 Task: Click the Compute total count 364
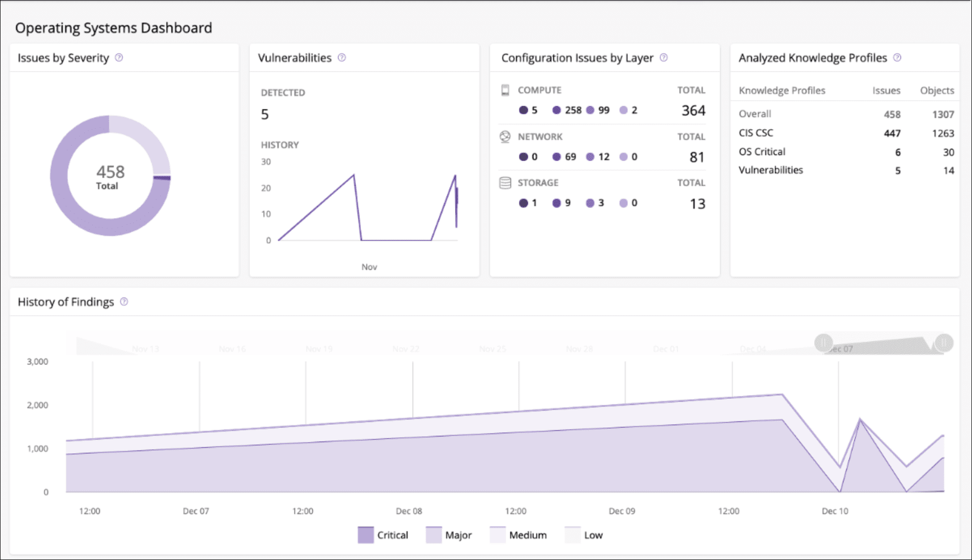click(693, 110)
